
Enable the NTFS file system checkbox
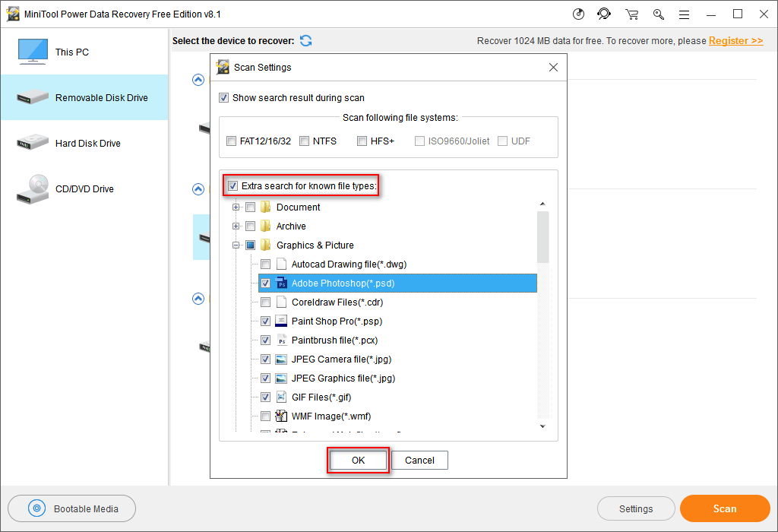(304, 141)
